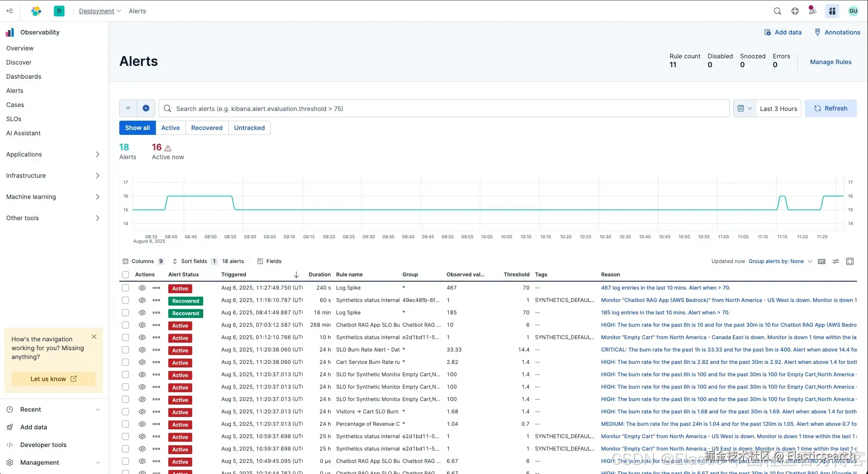The height and width of the screenshot is (474, 868).
Task: Click the search magnifier icon in header
Action: (x=777, y=11)
